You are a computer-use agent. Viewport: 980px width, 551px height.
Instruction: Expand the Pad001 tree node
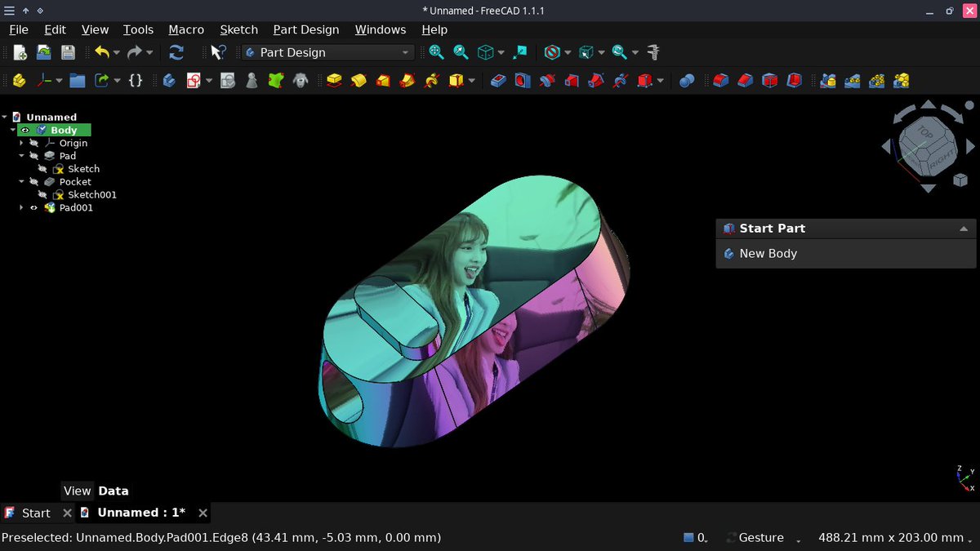click(x=22, y=208)
